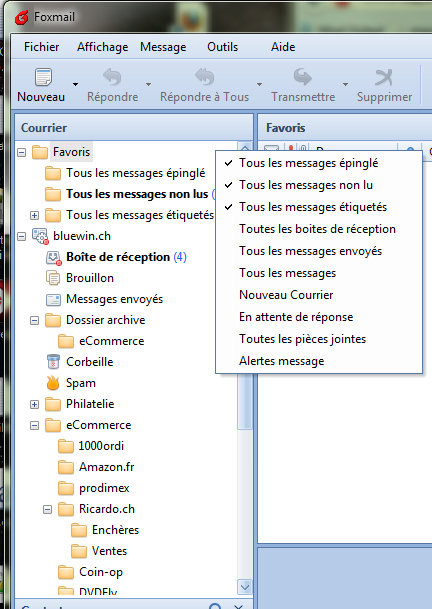This screenshot has height=609, width=432.
Task: Click the Répondre toolbar icon
Action: tap(112, 77)
